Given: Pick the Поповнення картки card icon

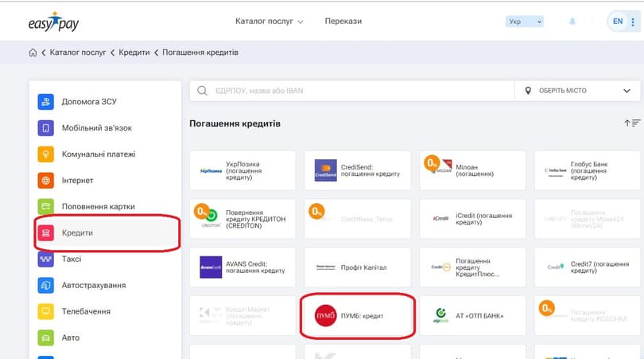Looking at the screenshot, I should pyautogui.click(x=45, y=206).
